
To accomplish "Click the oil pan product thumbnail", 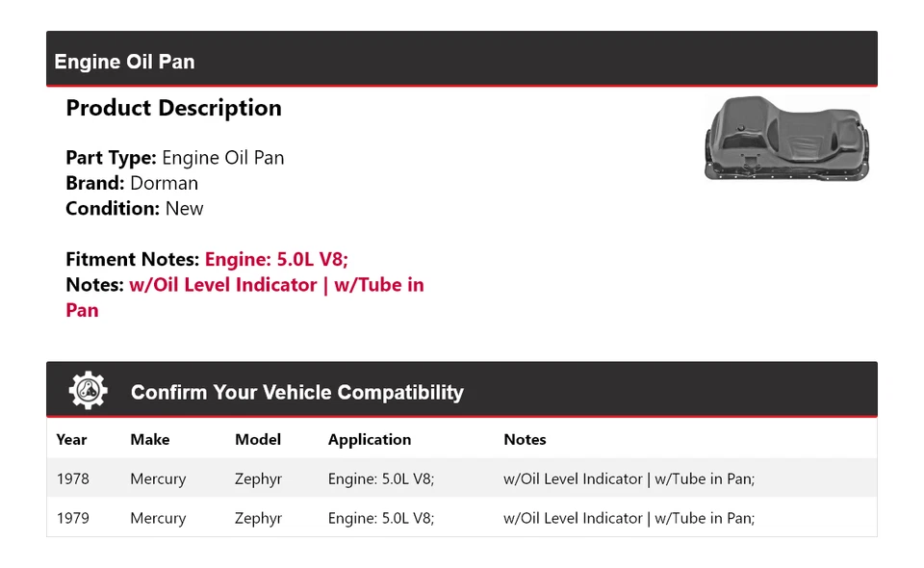I will (x=787, y=138).
